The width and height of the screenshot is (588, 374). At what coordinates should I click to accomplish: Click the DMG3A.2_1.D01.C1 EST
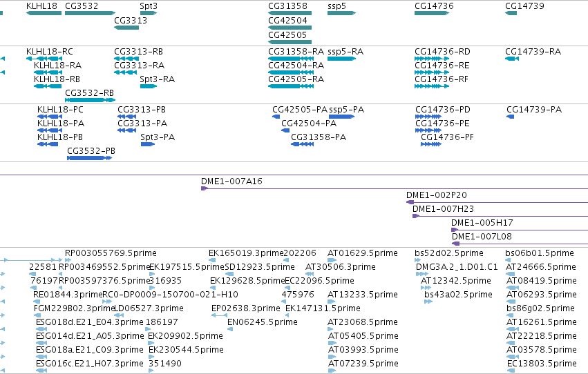click(x=422, y=274)
